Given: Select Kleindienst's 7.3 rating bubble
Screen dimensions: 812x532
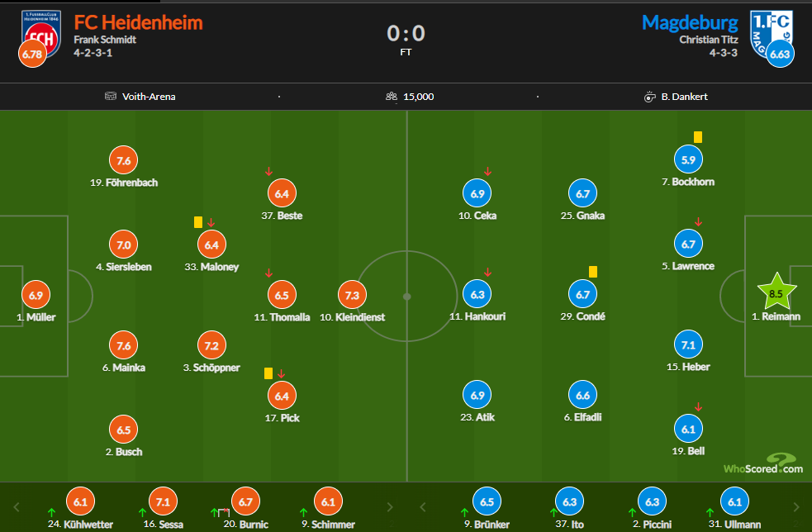Looking at the screenshot, I should coord(353,294).
